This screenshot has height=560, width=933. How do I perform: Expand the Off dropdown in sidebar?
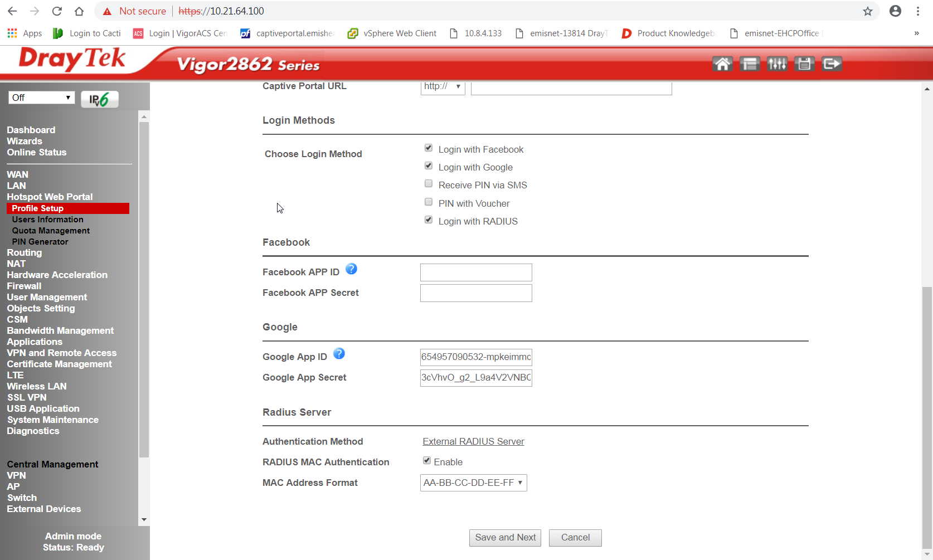click(41, 98)
